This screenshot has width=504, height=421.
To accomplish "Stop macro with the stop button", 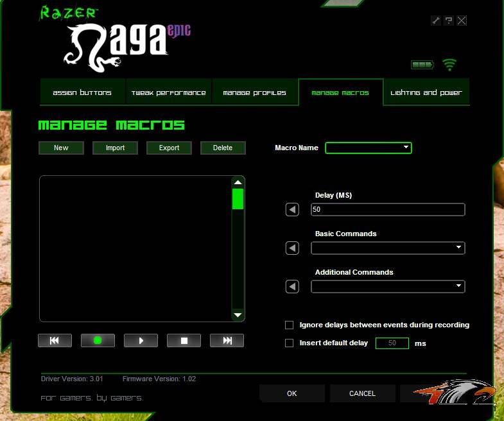I will tap(184, 341).
